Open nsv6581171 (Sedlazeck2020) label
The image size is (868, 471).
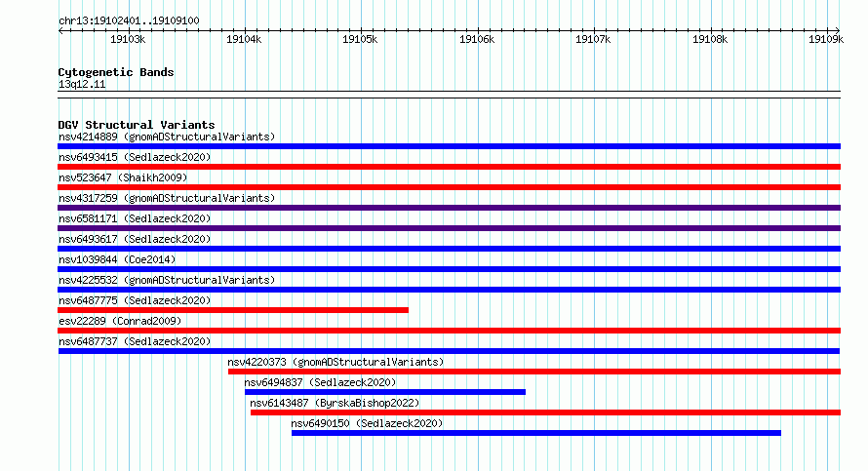point(135,218)
